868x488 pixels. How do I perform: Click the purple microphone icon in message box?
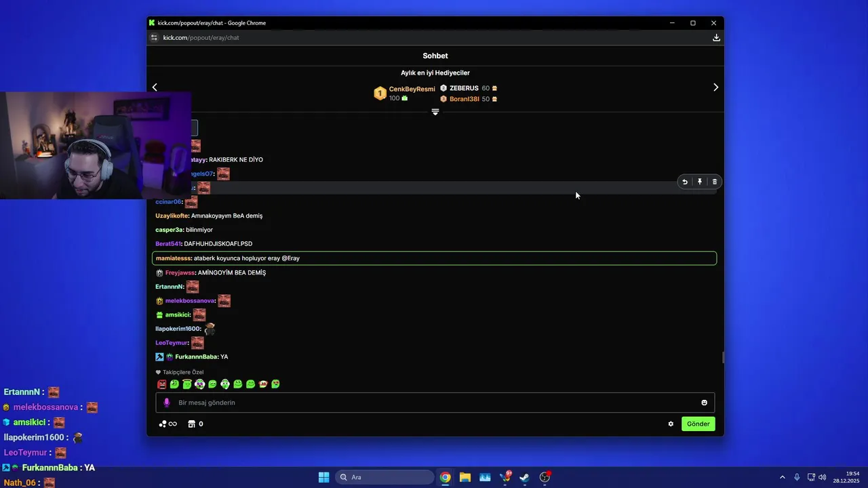pyautogui.click(x=167, y=403)
